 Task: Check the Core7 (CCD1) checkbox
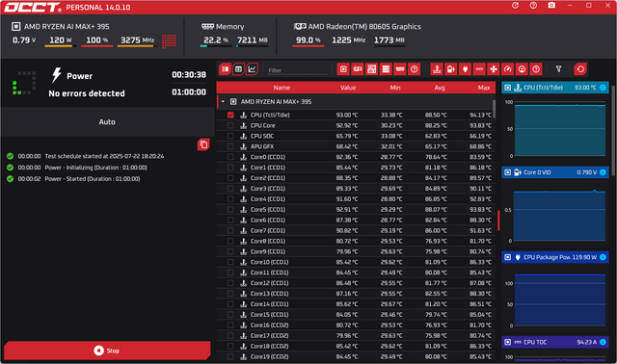coord(230,230)
